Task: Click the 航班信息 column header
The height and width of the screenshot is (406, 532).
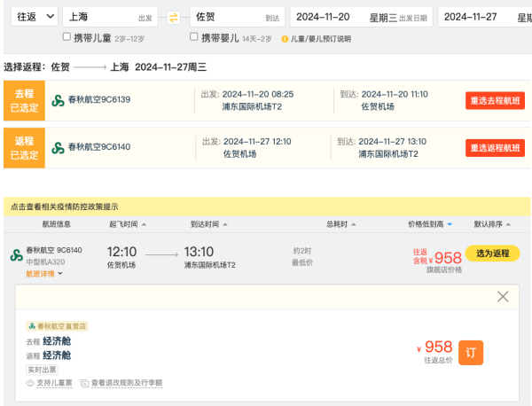Action: (x=57, y=224)
